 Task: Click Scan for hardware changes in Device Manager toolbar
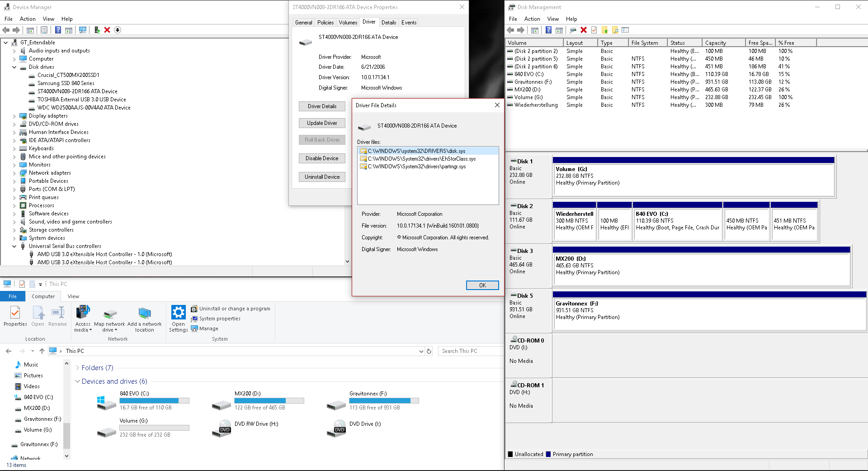click(83, 30)
